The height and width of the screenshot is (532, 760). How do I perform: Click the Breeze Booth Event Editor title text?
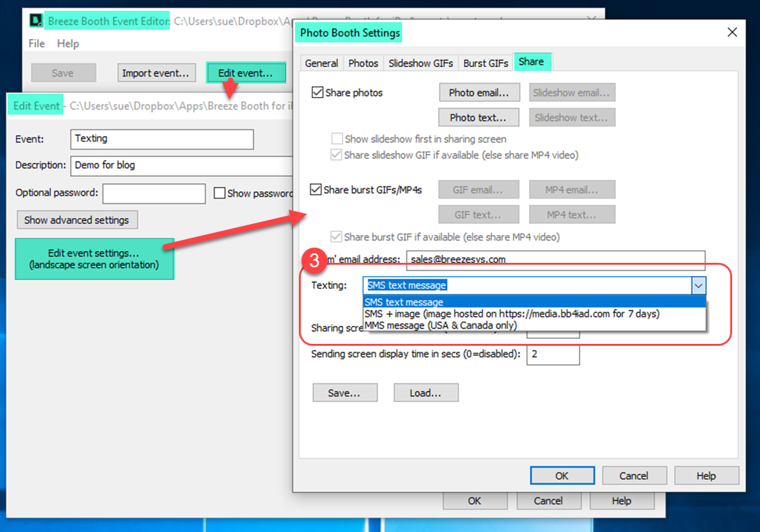[x=109, y=21]
